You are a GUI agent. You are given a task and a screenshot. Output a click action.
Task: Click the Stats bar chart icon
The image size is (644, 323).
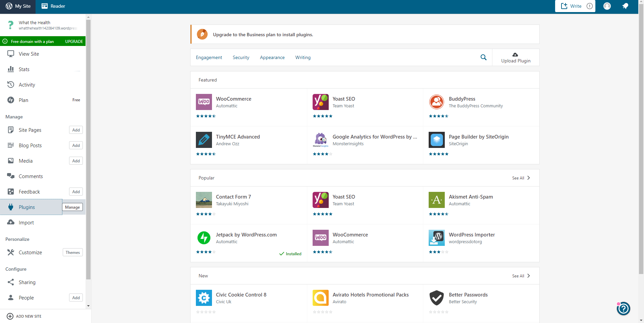pyautogui.click(x=11, y=69)
